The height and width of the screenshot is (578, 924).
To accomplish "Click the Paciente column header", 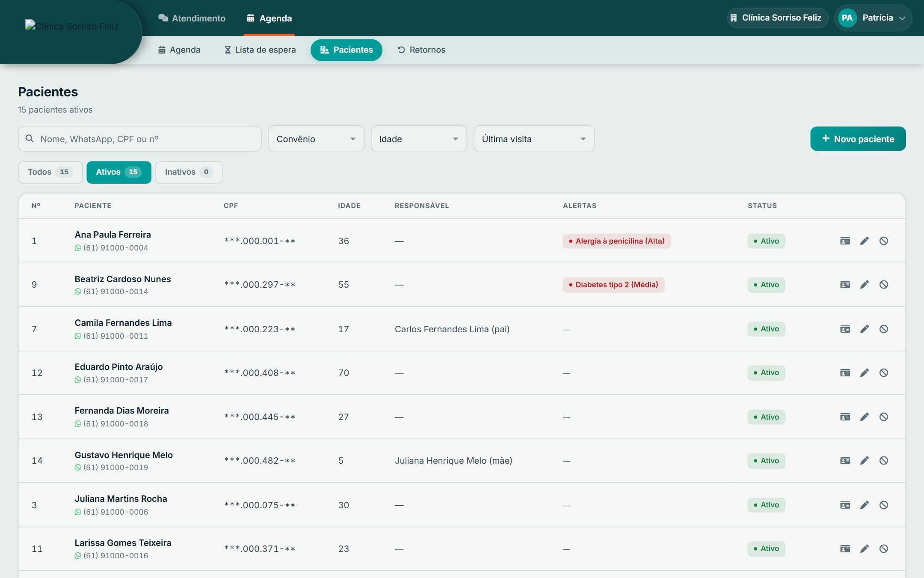I will (x=93, y=206).
